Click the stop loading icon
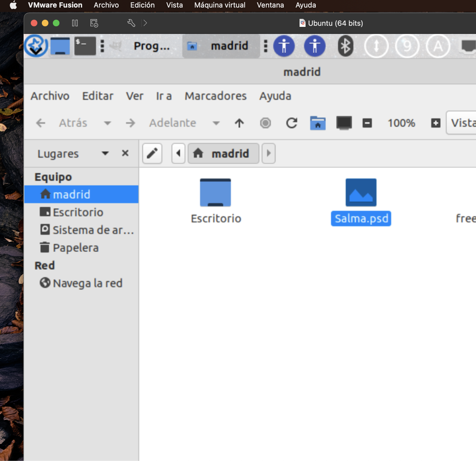Viewport: 476px width, 461px height. pos(265,123)
